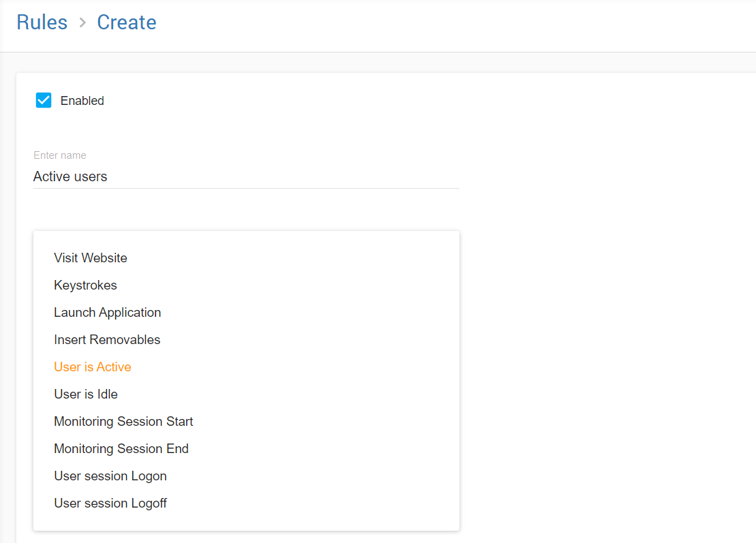This screenshot has width=756, height=543.
Task: Select Visit Website from the list
Action: (x=91, y=258)
